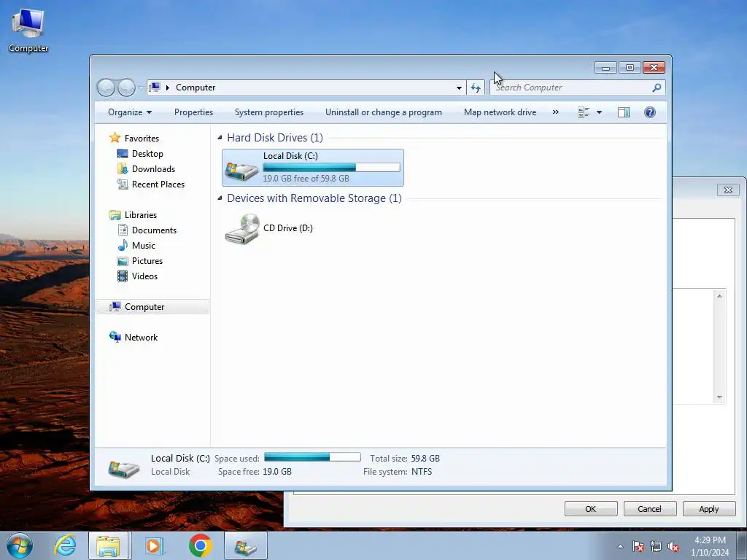Select Map network drive
Image resolution: width=747 pixels, height=560 pixels.
click(x=500, y=112)
